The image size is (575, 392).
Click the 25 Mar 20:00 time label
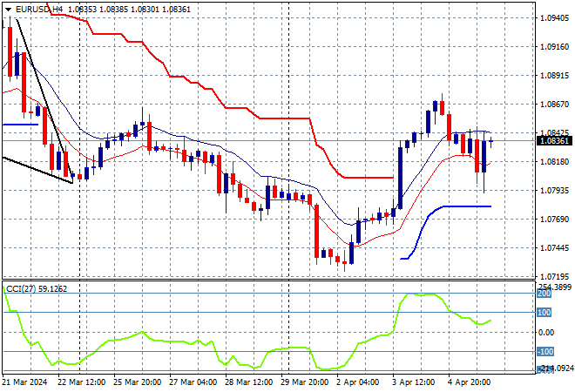coord(137,382)
